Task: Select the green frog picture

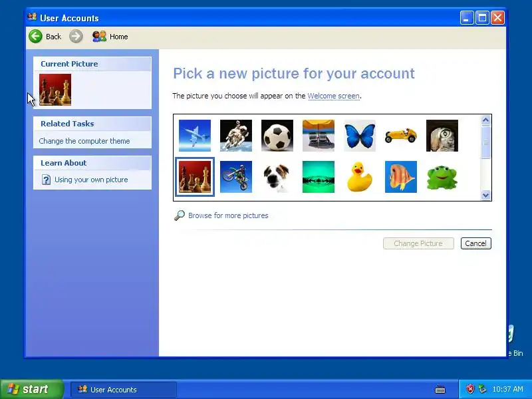Action: tap(442, 177)
